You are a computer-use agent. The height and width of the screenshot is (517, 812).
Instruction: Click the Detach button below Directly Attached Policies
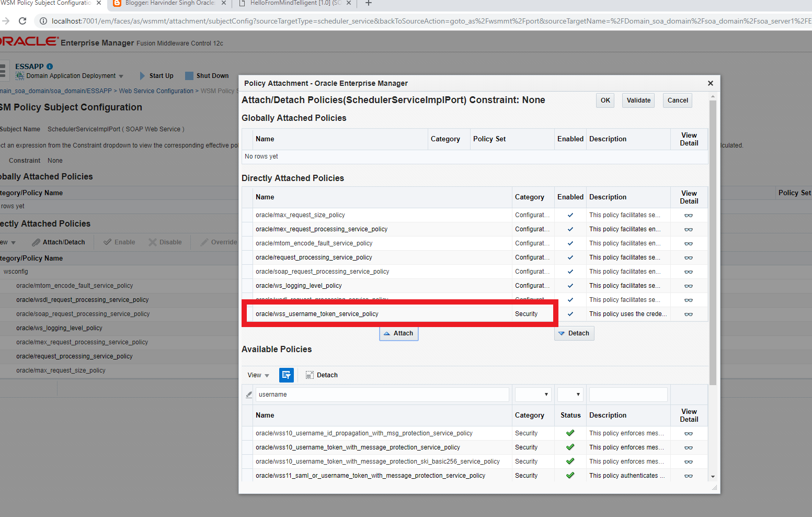tap(574, 333)
